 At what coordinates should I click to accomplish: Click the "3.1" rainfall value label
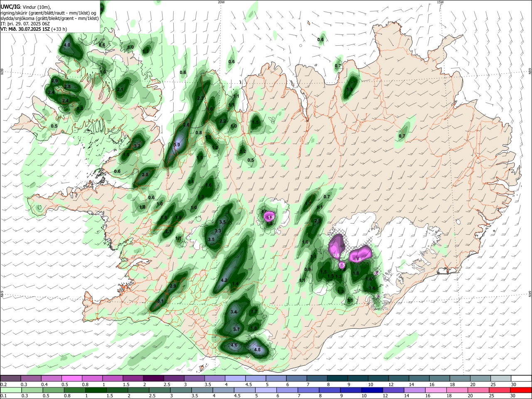(x=161, y=301)
